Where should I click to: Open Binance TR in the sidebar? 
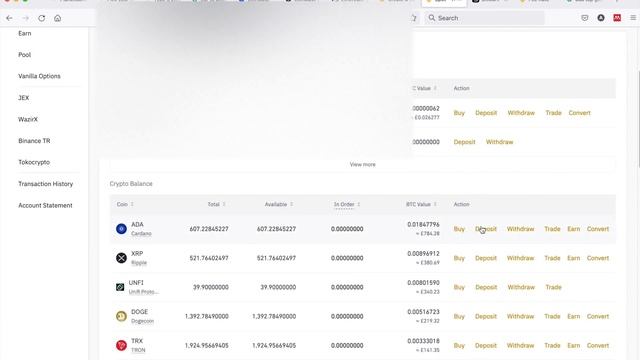click(34, 140)
